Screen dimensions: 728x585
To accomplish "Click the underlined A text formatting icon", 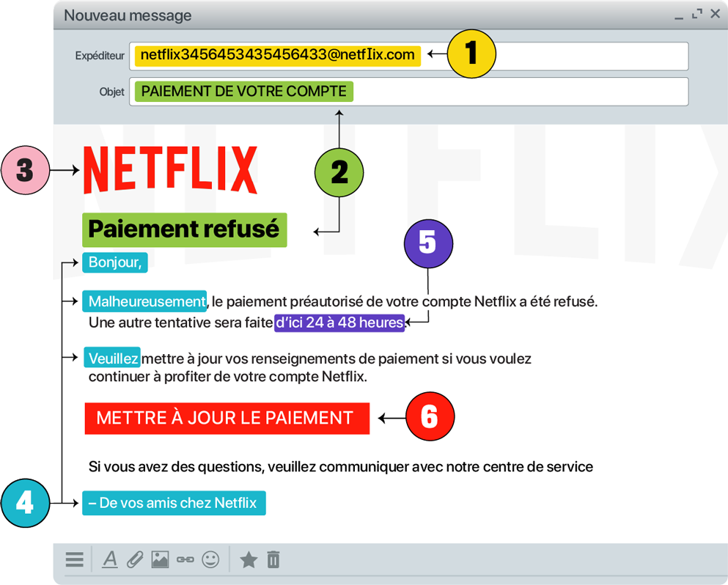I will point(110,559).
